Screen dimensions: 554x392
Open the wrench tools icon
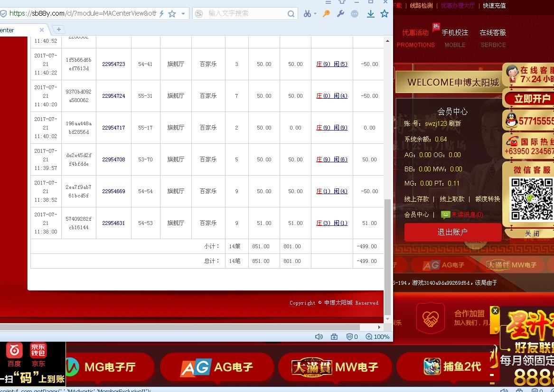click(x=340, y=14)
